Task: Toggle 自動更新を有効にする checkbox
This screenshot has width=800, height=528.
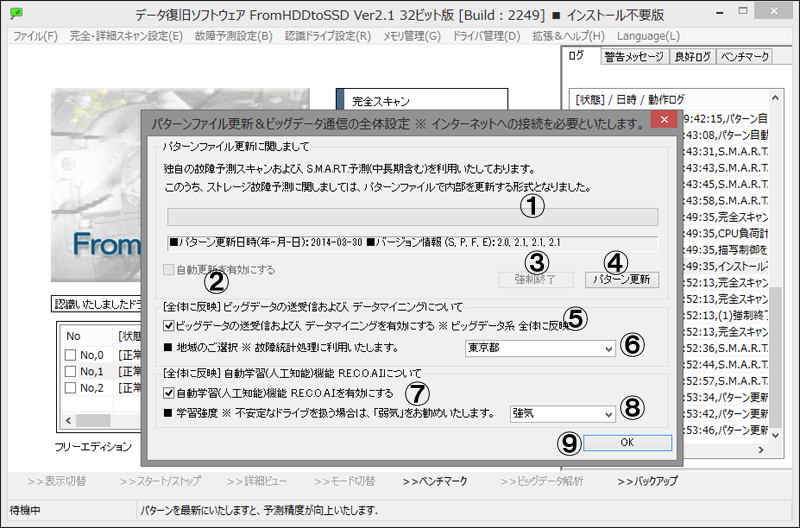Action: 168,270
